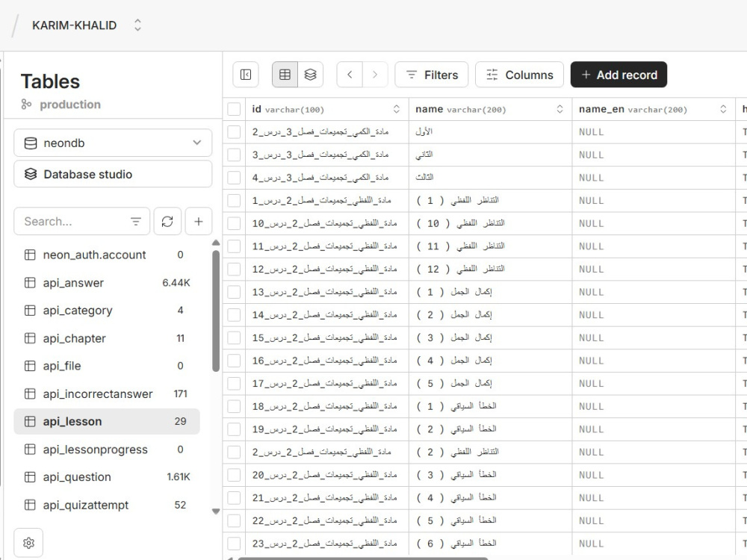
Task: Click the api_category table icon
Action: (x=30, y=311)
